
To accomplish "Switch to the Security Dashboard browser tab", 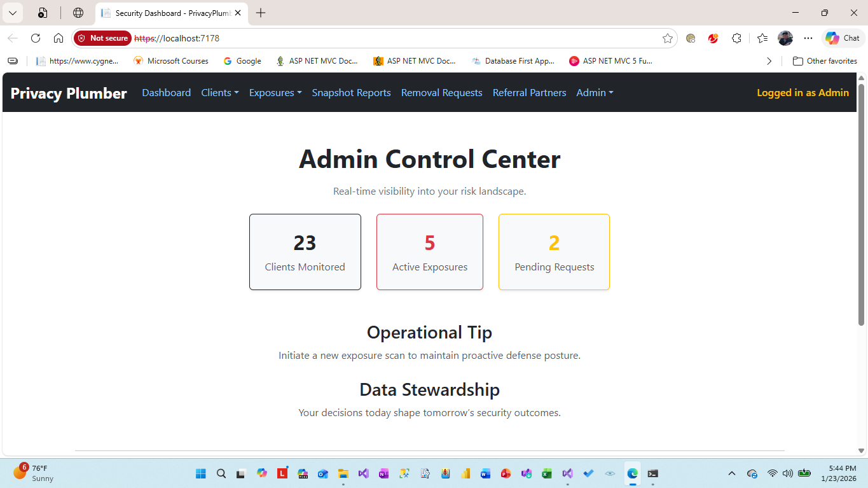I will 168,13.
